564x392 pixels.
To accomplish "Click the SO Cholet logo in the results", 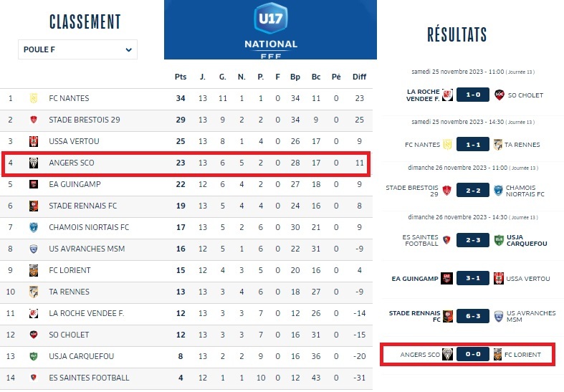I will click(499, 95).
